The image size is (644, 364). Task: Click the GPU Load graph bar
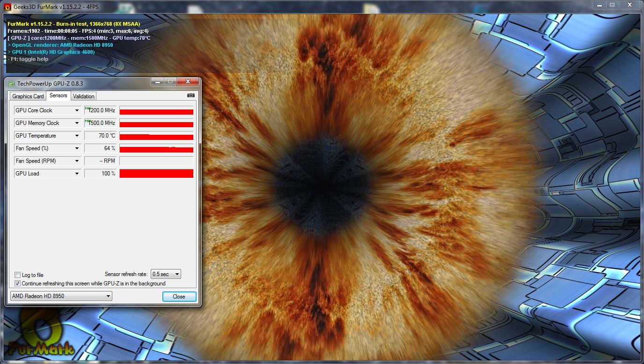pos(156,174)
